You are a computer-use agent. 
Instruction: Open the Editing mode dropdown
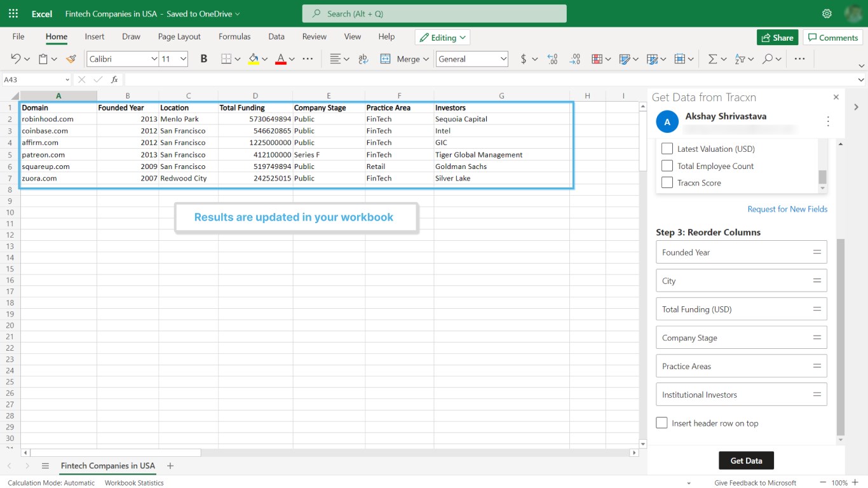click(x=442, y=37)
